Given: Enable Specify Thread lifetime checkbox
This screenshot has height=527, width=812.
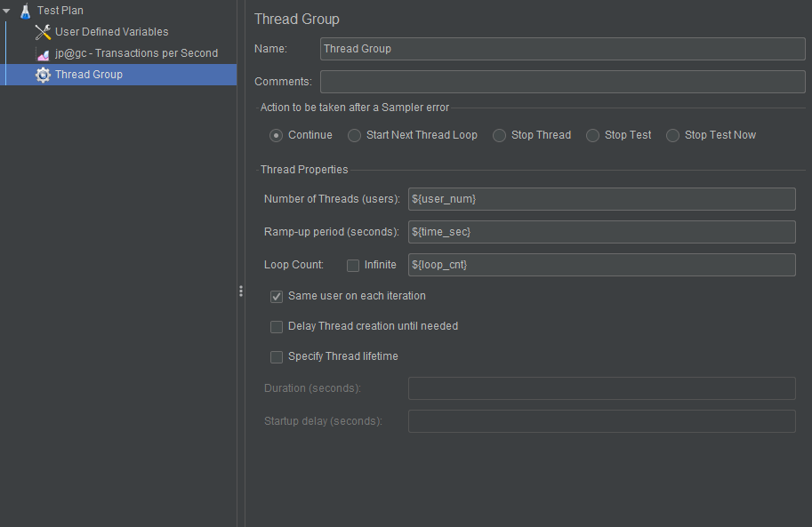Looking at the screenshot, I should pos(277,357).
